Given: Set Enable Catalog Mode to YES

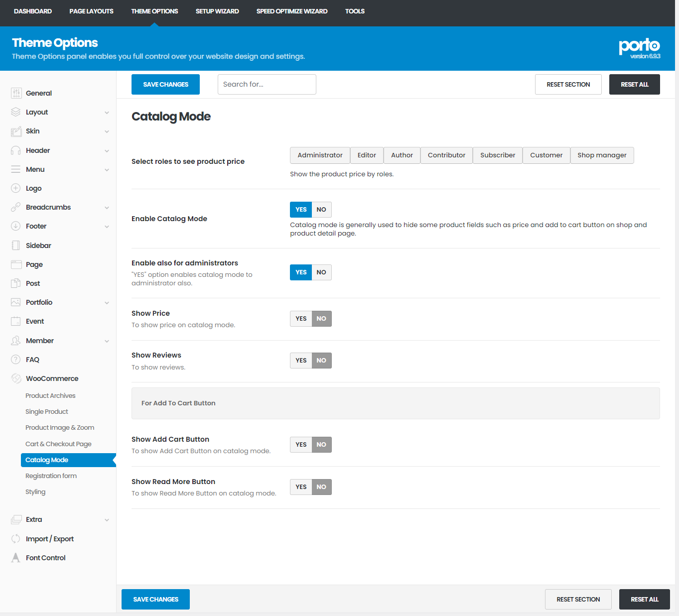Looking at the screenshot, I should click(301, 210).
